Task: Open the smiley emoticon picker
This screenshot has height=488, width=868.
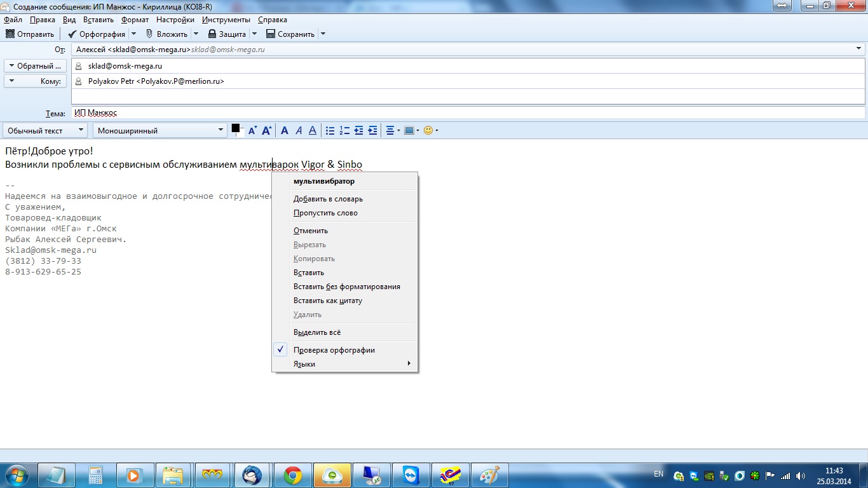Action: point(431,130)
